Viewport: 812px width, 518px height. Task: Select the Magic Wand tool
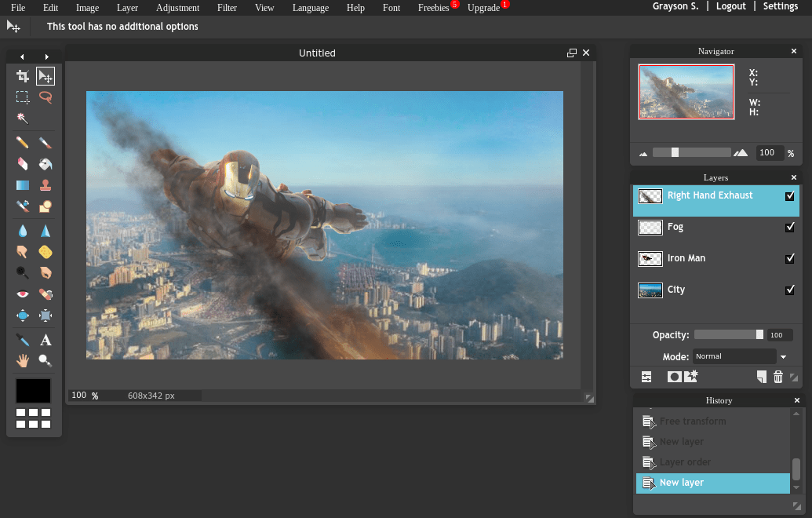[22, 118]
